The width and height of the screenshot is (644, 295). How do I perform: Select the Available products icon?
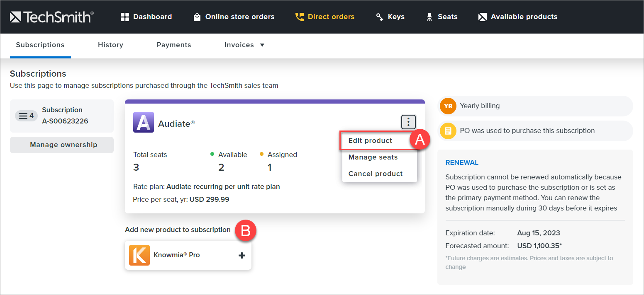tap(482, 17)
